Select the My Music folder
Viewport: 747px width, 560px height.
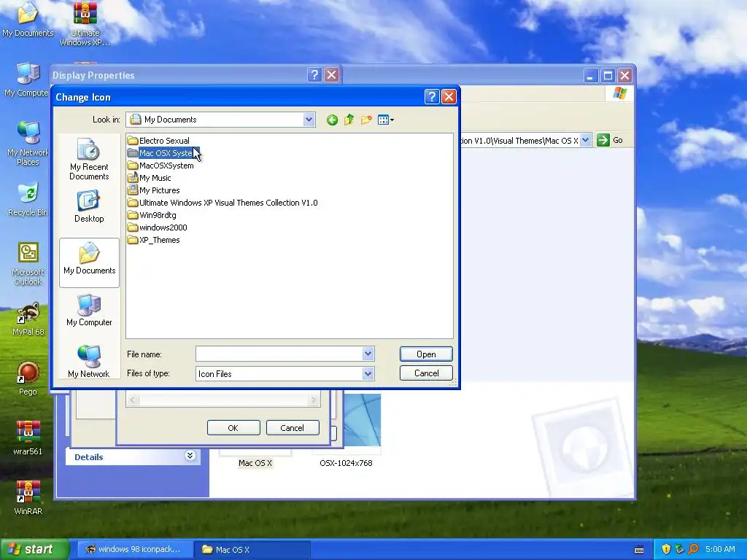click(x=149, y=178)
